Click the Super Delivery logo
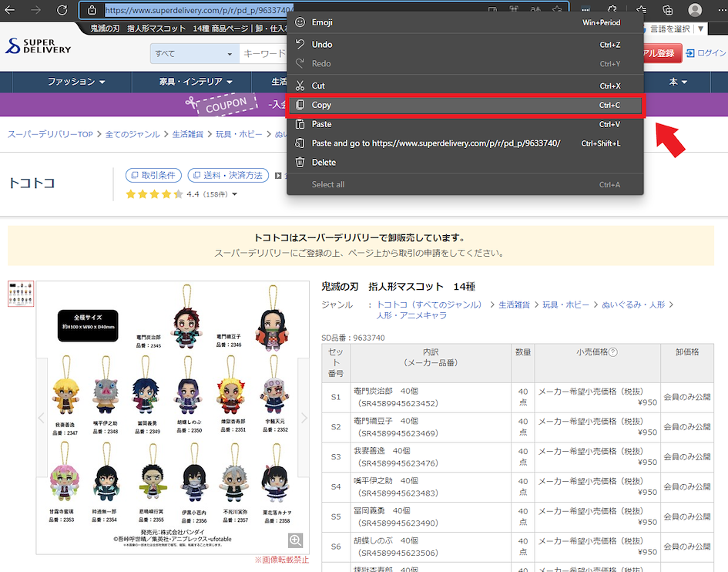728x572 pixels. click(39, 46)
